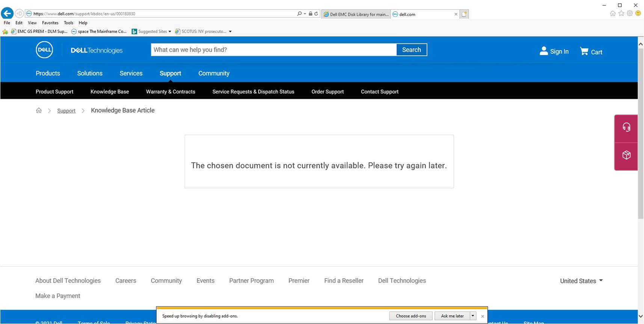Screen dimensions: 644x324
Task: Open the browser favorites star icon
Action: 621,13
